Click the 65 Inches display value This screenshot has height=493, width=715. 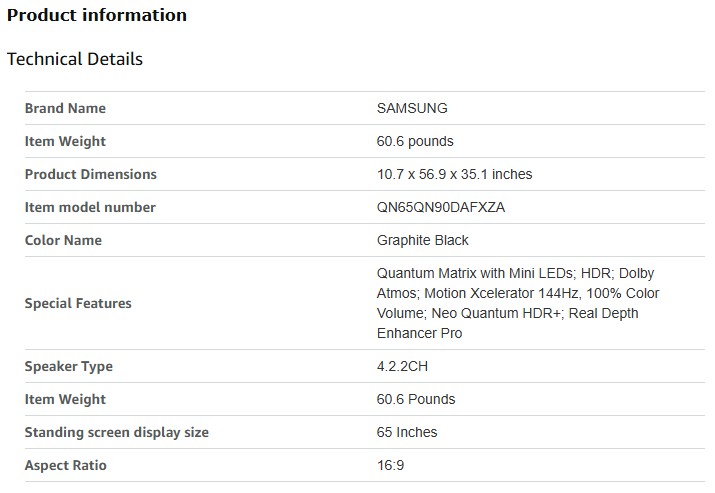click(x=407, y=432)
